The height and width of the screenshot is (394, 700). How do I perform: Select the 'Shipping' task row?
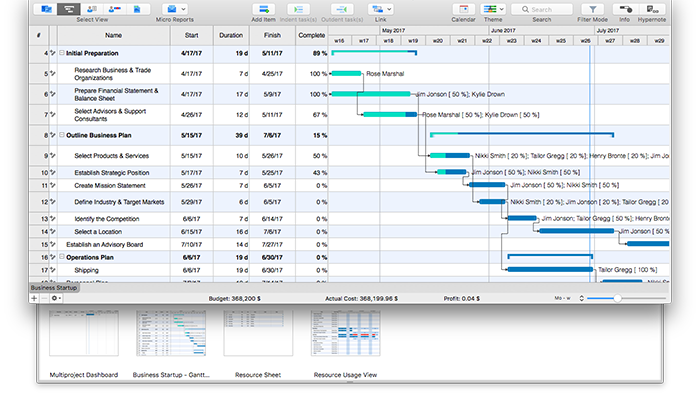pos(86,270)
